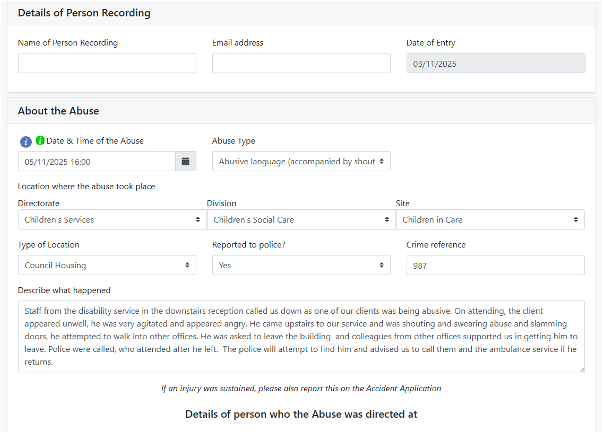The width and height of the screenshot is (604, 432).
Task: Select the Site dropdown showing Children in Care
Action: tap(490, 219)
